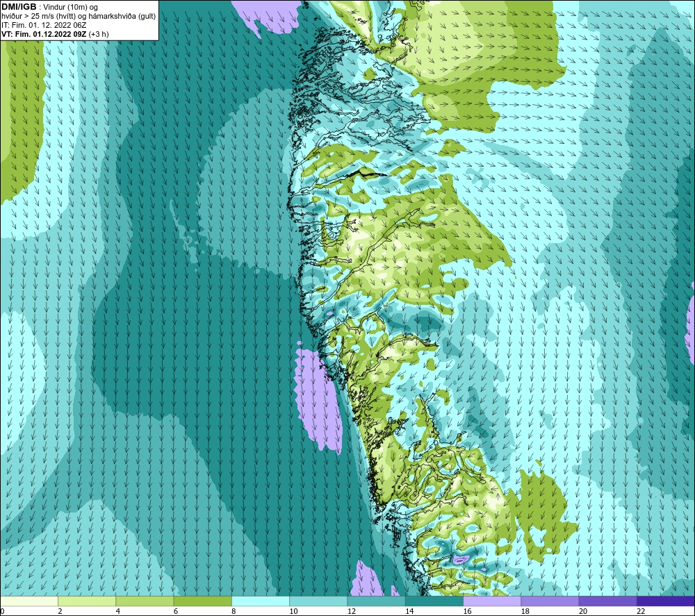Choose the 16–18 m/s light purple legend swatch
This screenshot has width=695, height=616.
[x=492, y=601]
